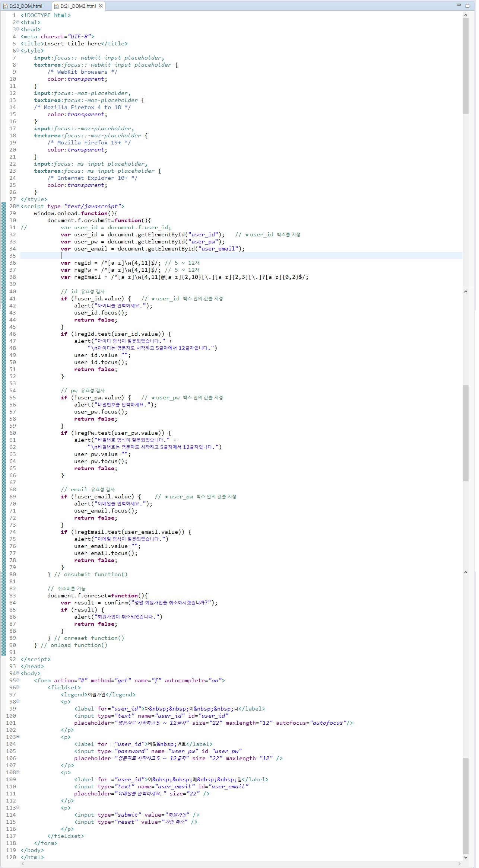Click the '} // onload function()' line
The width and height of the screenshot is (479, 868).
click(71, 645)
